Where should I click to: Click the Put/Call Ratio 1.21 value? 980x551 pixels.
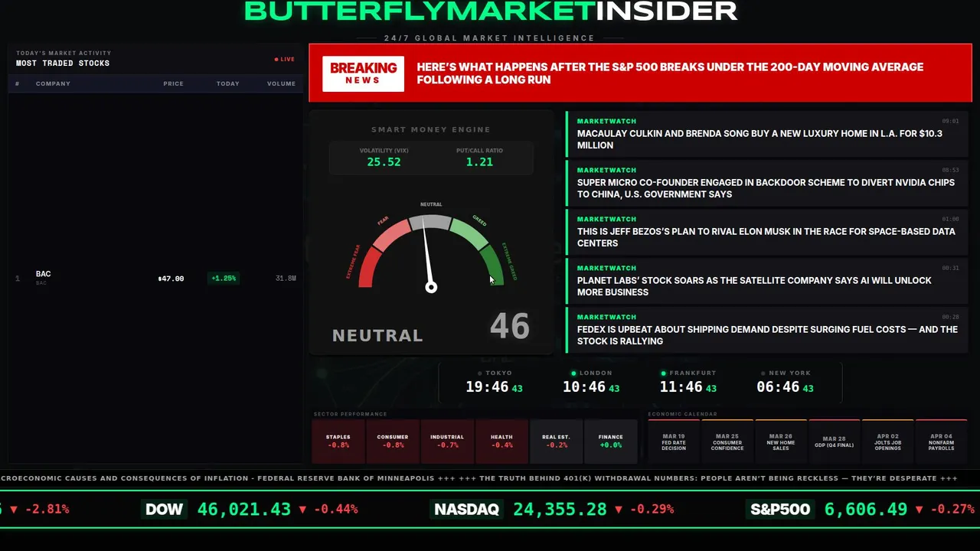coord(479,162)
